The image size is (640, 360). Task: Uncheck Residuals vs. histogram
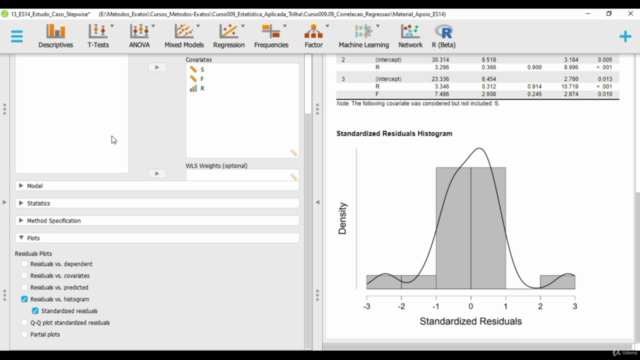click(24, 299)
